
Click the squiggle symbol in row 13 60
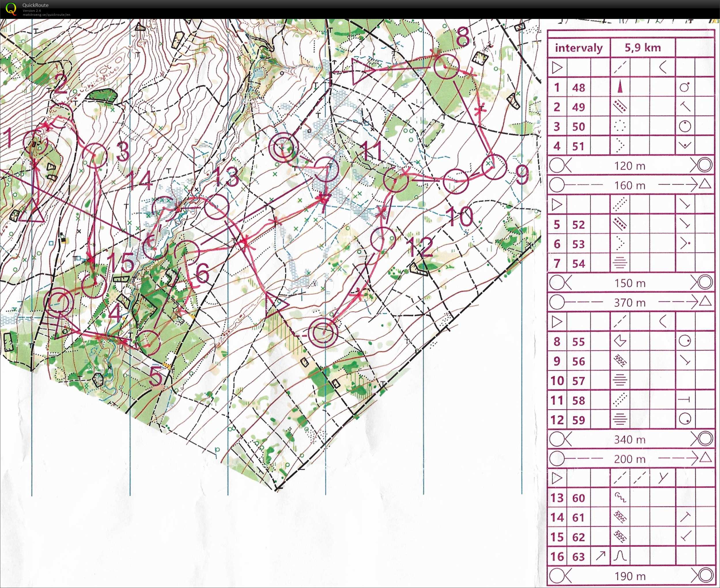point(620,498)
